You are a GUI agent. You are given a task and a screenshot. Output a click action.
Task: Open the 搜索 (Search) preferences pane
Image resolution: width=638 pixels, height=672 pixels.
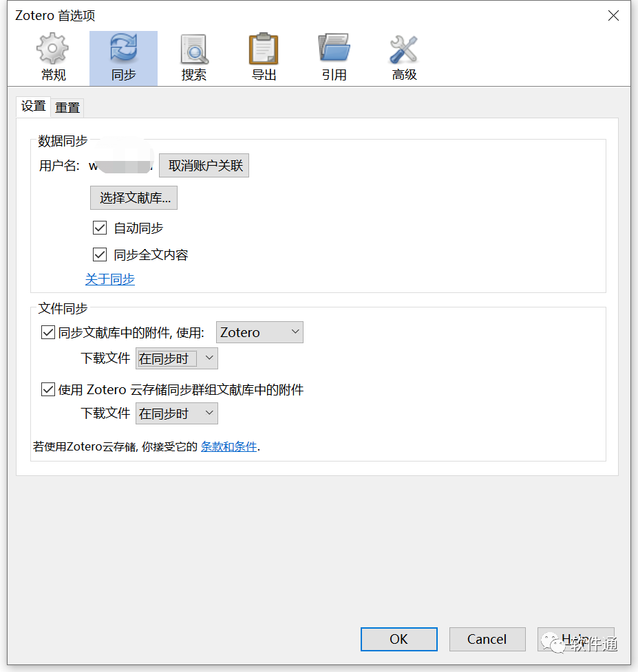[194, 58]
